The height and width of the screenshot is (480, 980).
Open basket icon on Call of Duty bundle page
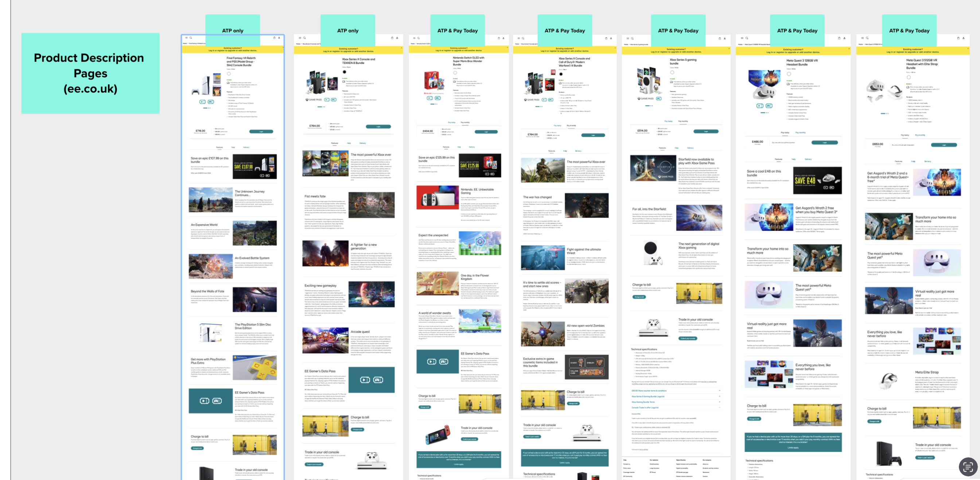click(x=606, y=38)
